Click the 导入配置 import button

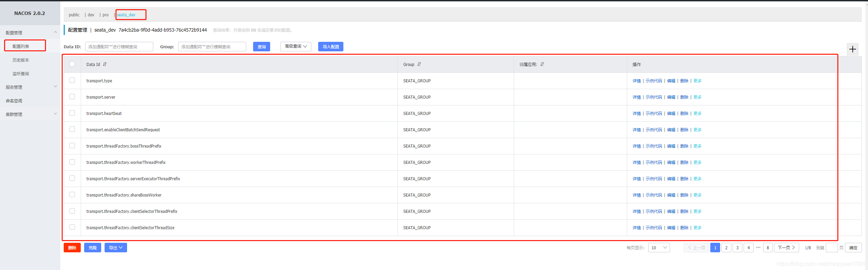(x=330, y=47)
